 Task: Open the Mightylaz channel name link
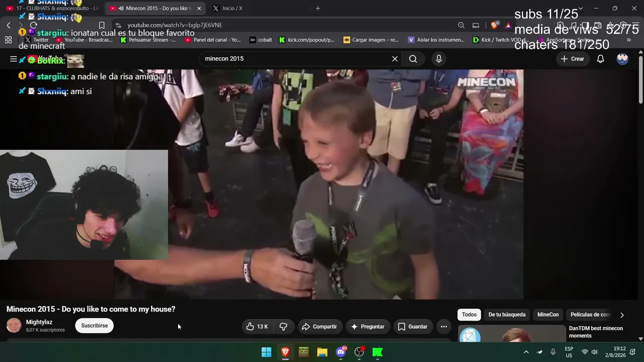coord(39,322)
